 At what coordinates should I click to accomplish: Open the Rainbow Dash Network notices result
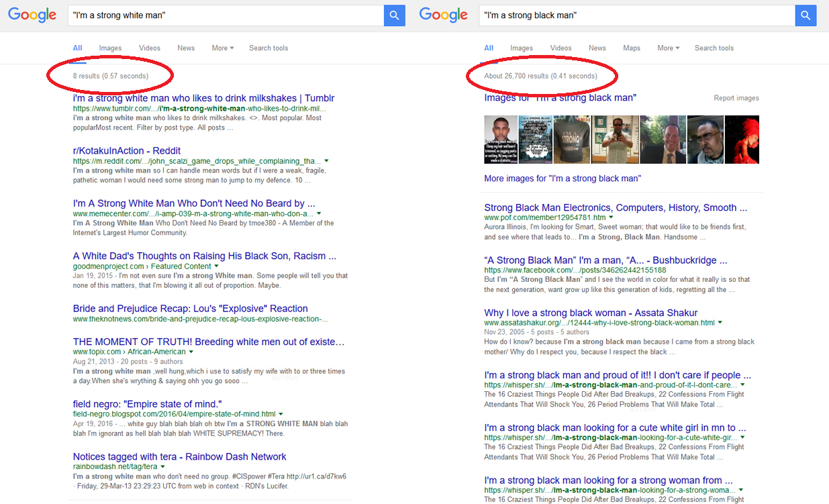[180, 456]
